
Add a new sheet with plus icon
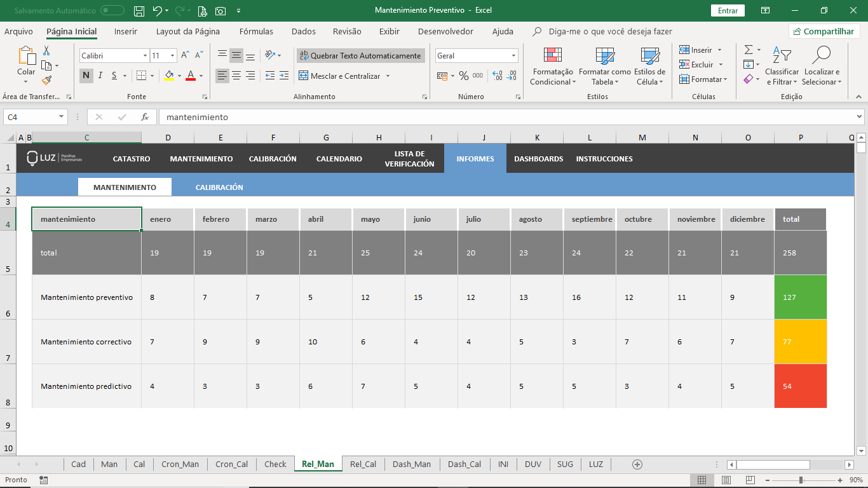[637, 464]
